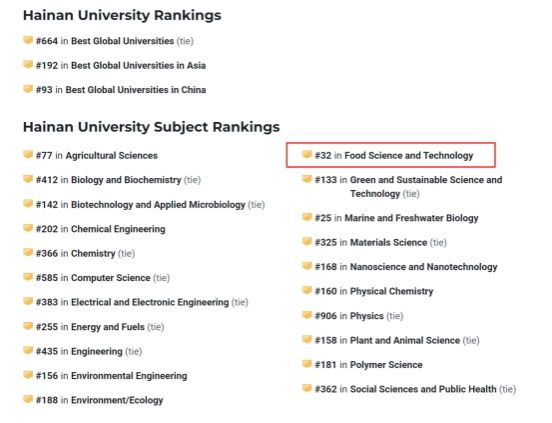Click the badge icon beside #188 Environment/Ecology
This screenshot has width=552, height=423.
point(28,399)
